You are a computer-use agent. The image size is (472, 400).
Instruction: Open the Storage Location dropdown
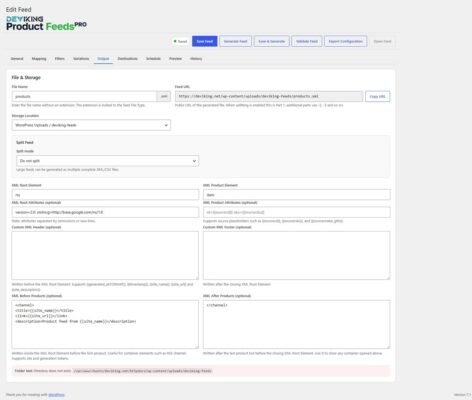(x=91, y=125)
